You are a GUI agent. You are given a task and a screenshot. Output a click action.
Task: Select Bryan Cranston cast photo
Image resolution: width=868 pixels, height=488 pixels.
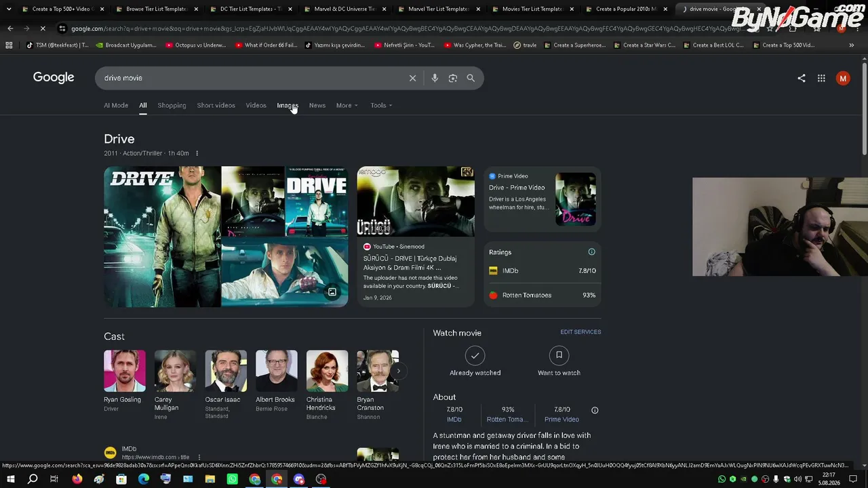(378, 371)
